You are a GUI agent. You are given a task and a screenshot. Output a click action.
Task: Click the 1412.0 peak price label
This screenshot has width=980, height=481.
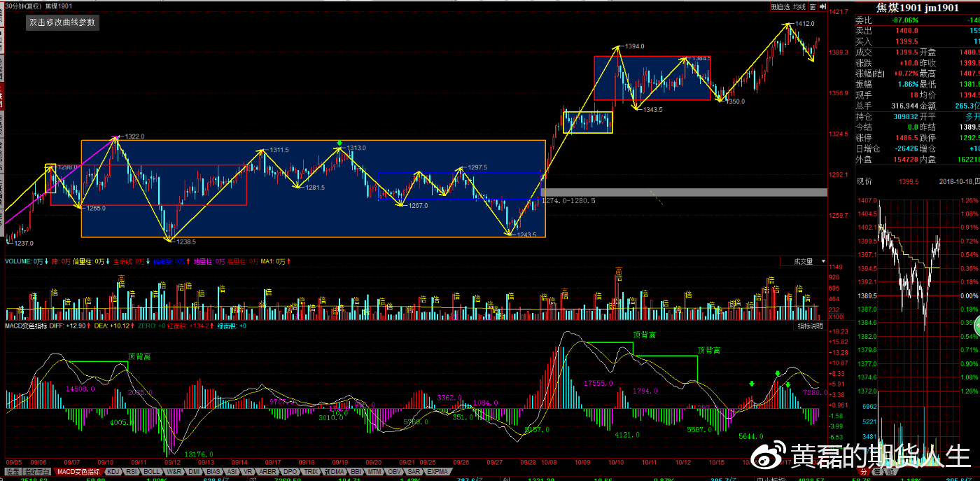point(805,24)
